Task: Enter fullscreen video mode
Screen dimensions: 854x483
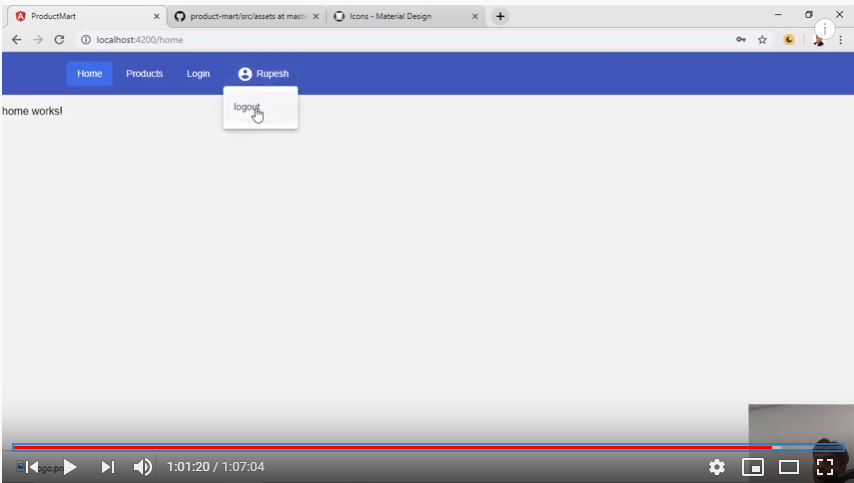Action: [825, 466]
